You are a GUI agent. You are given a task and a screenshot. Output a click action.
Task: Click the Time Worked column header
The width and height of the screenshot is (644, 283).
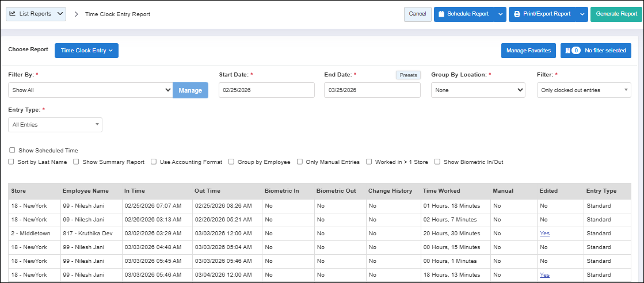pos(441,191)
